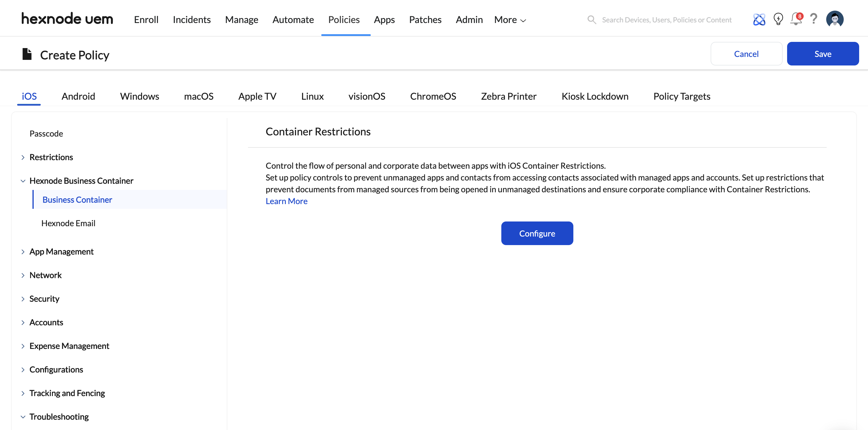The height and width of the screenshot is (430, 868).
Task: Click the Save button
Action: (823, 54)
